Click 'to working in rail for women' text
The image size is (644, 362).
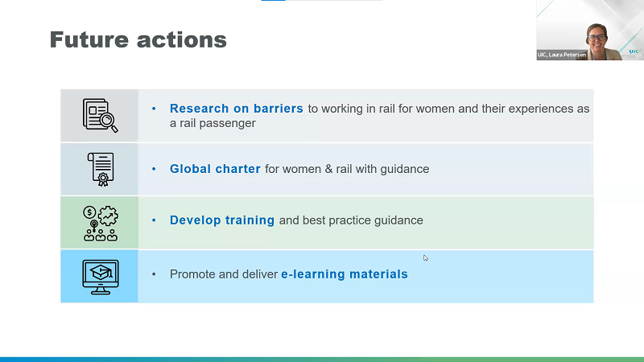[x=381, y=109]
